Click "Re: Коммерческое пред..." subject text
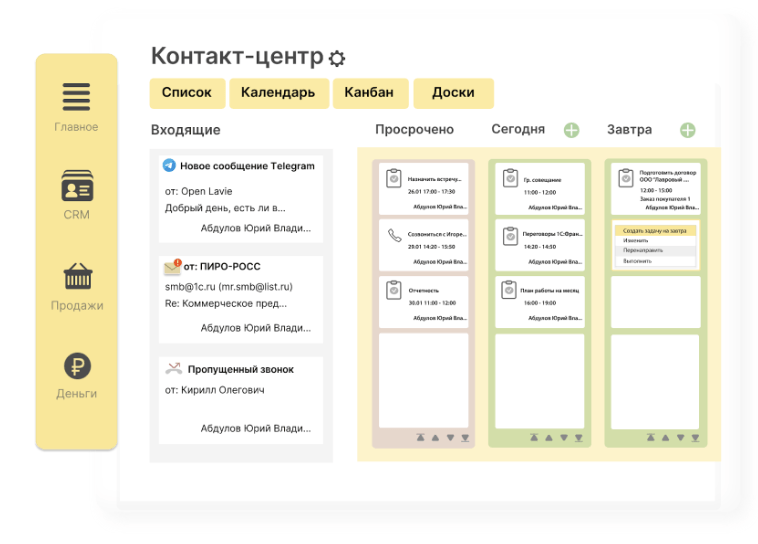The width and height of the screenshot is (758, 544). [226, 304]
